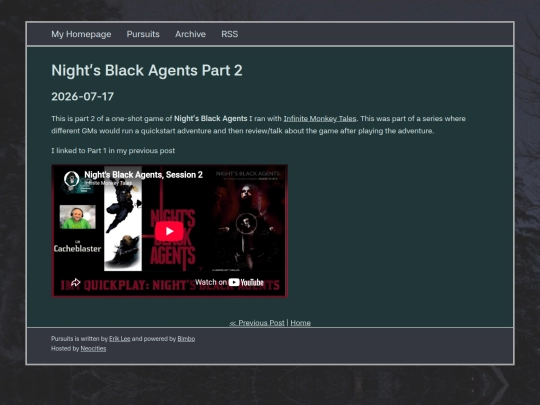540x405 pixels.
Task: Open the Archive page
Action: tap(190, 34)
